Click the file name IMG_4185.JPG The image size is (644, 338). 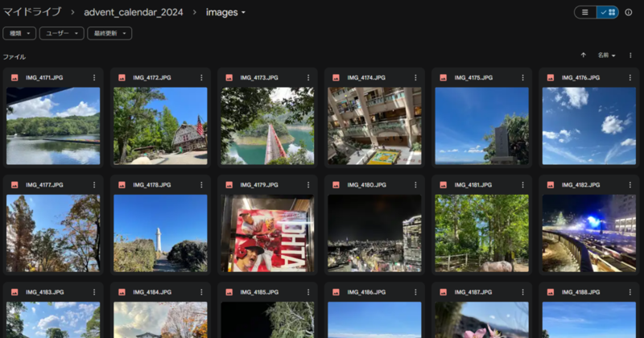[259, 292]
